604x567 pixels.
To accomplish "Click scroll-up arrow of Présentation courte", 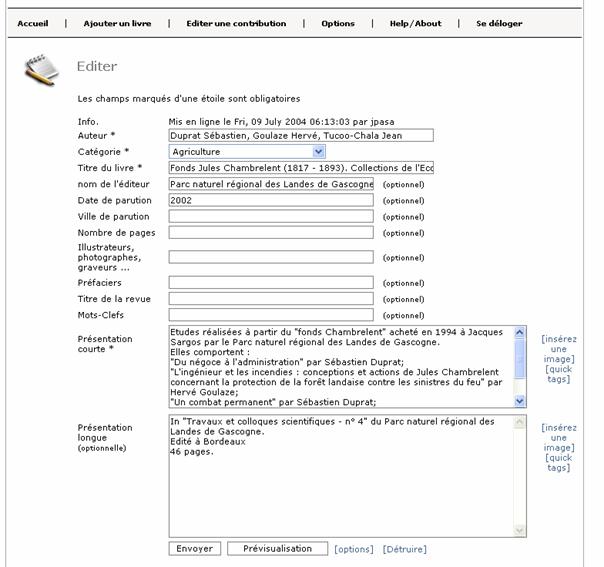I will click(x=520, y=332).
